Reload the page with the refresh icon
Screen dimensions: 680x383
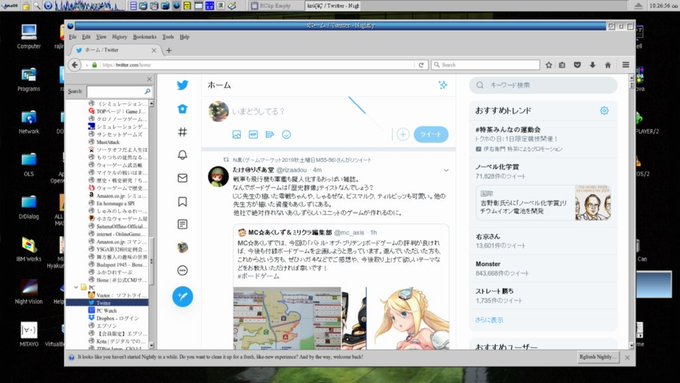point(421,65)
